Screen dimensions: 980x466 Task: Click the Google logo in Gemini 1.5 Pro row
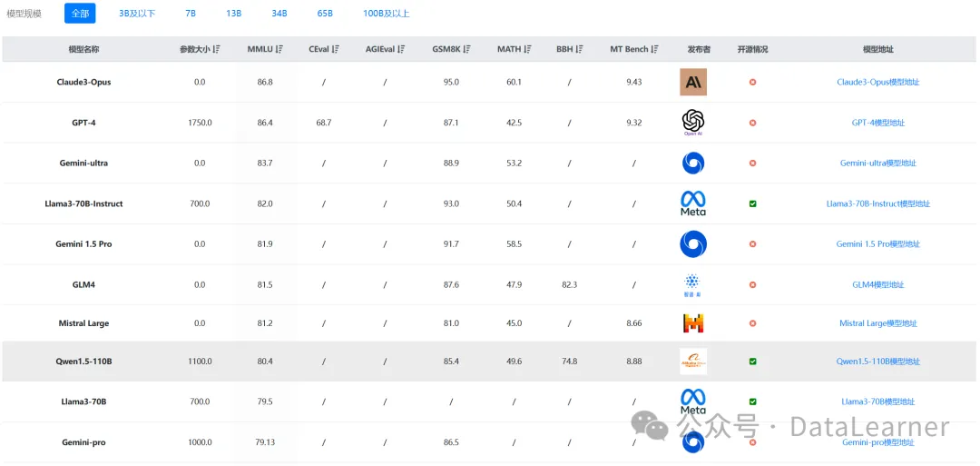coord(693,244)
